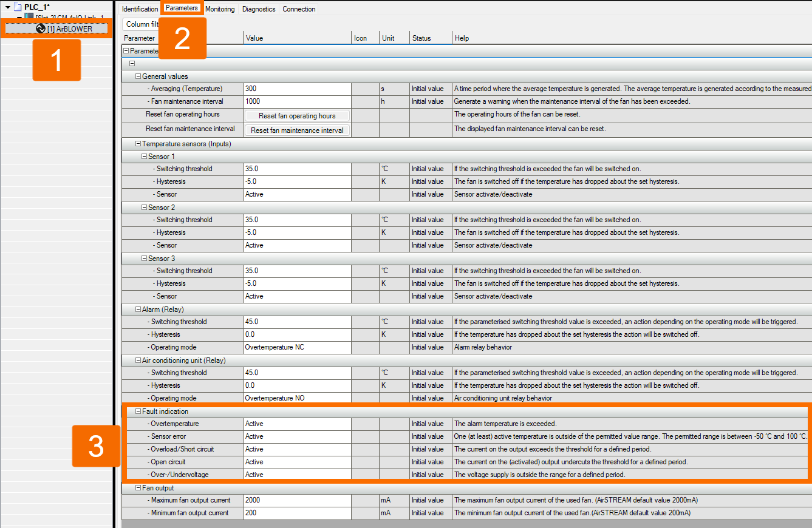Open Sensor 1 Active state selector

tap(297, 194)
